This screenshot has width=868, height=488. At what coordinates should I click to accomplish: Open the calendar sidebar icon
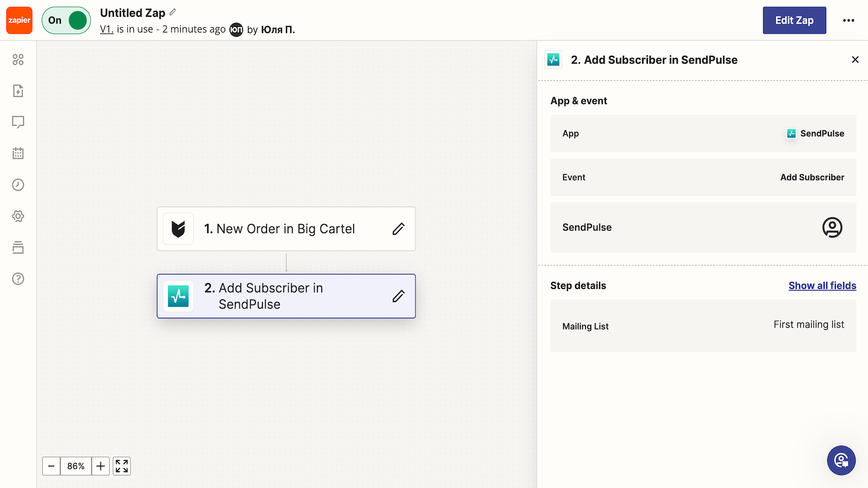click(18, 153)
